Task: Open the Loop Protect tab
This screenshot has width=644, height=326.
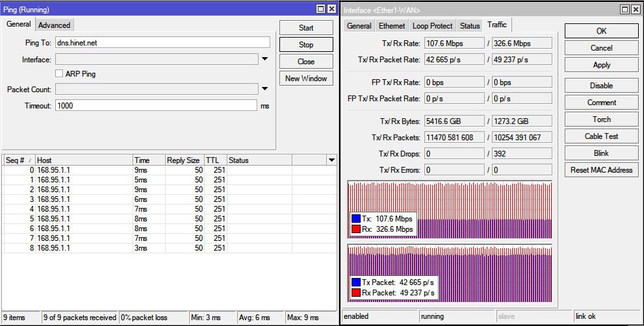Action: [x=433, y=26]
